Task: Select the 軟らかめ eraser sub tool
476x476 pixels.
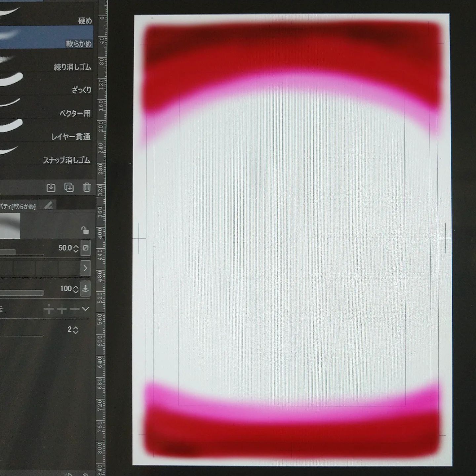Action: click(x=47, y=37)
